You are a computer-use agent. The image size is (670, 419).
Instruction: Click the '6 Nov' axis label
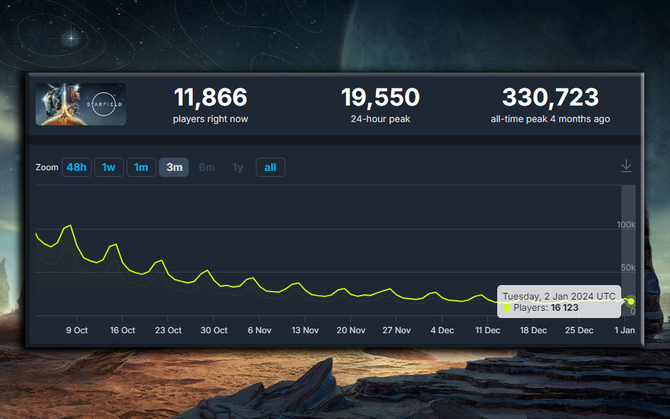pyautogui.click(x=259, y=330)
